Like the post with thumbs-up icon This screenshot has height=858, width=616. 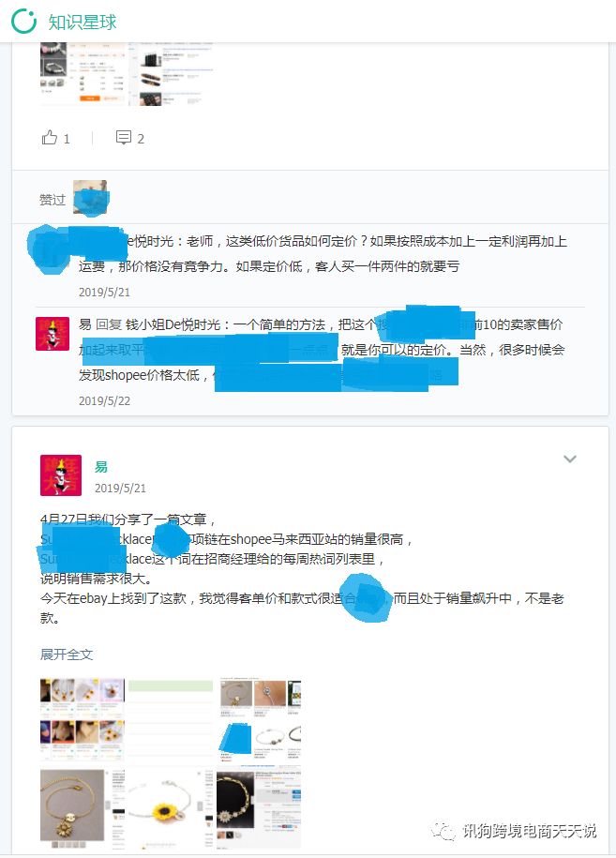click(50, 137)
